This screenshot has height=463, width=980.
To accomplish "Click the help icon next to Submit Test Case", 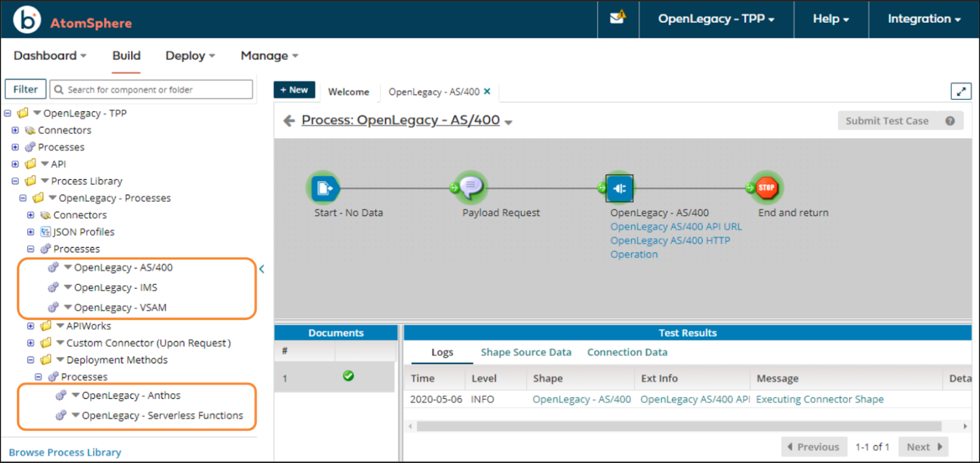I will [950, 121].
